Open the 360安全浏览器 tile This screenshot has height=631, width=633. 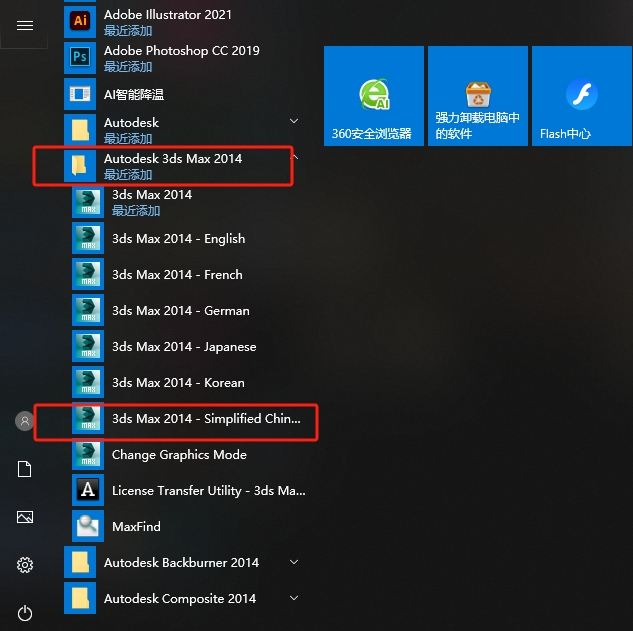[x=372, y=97]
